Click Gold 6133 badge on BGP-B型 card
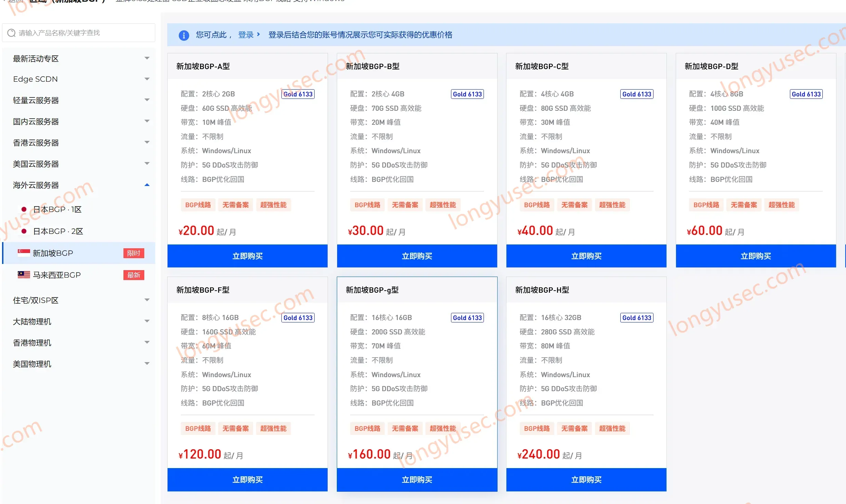 tap(467, 94)
